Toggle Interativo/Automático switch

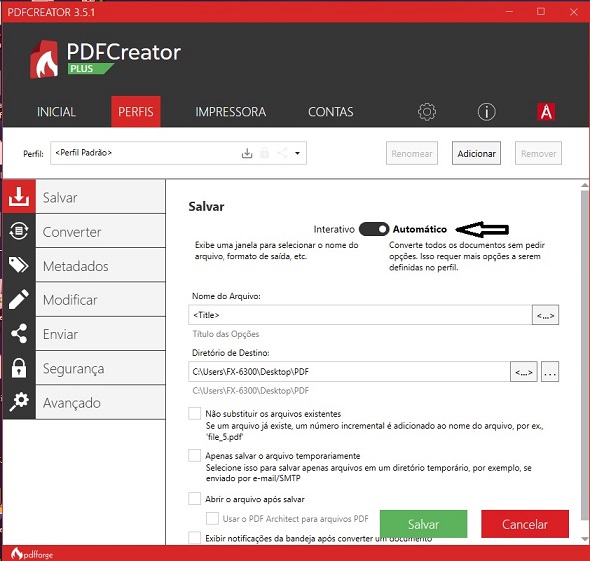pyautogui.click(x=374, y=229)
